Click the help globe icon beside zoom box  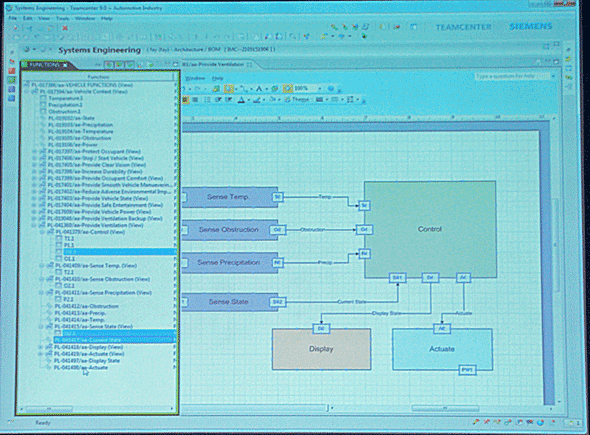point(330,88)
